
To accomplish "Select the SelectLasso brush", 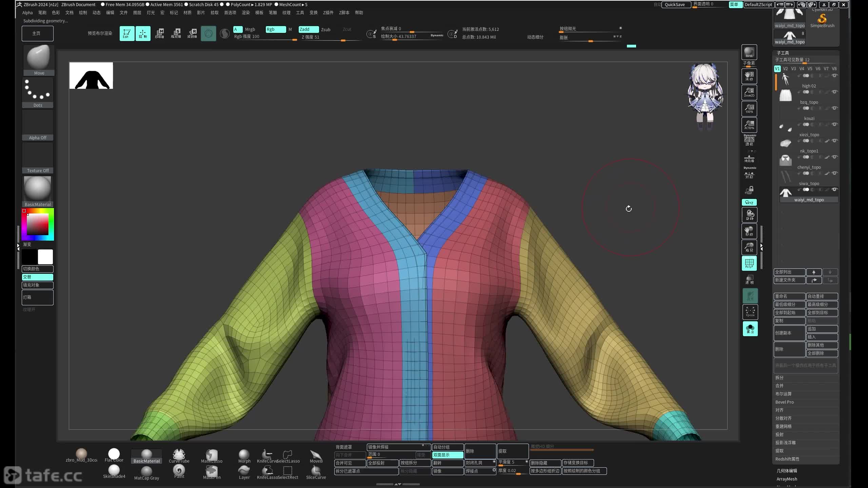I will [x=288, y=456].
